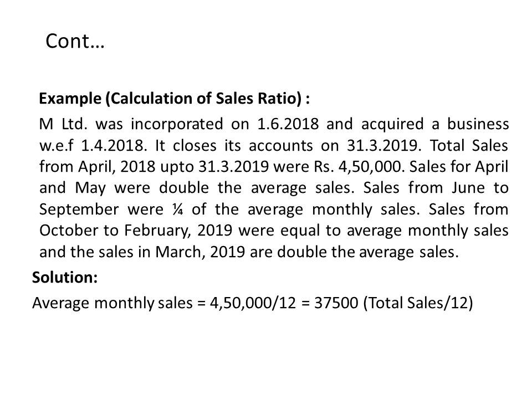
Task: Click 'M Ltd.' at the paragraph start
Action: tap(63, 124)
